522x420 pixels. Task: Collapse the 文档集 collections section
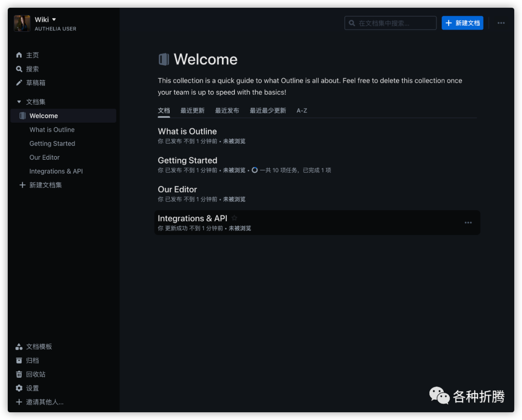(x=19, y=102)
